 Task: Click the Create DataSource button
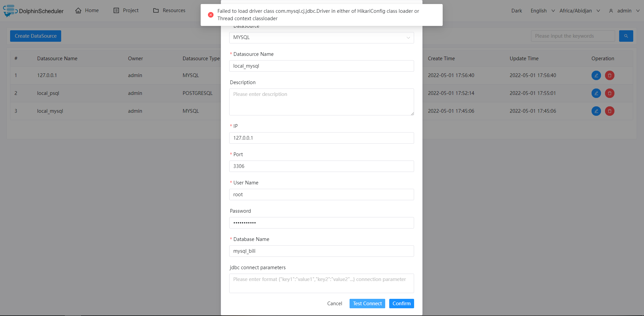pos(35,36)
